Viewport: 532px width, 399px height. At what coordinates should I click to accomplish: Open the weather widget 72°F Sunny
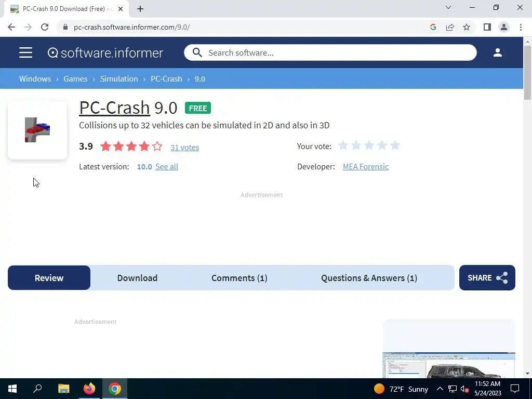pyautogui.click(x=401, y=389)
